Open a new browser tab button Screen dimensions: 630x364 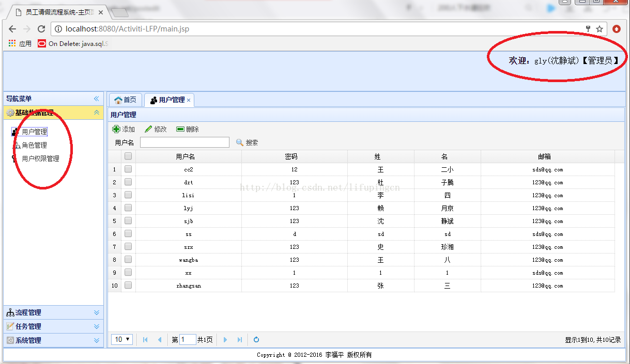[120, 12]
